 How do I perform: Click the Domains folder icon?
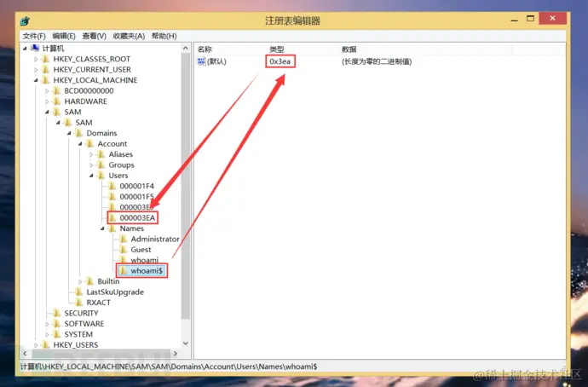pyautogui.click(x=79, y=133)
